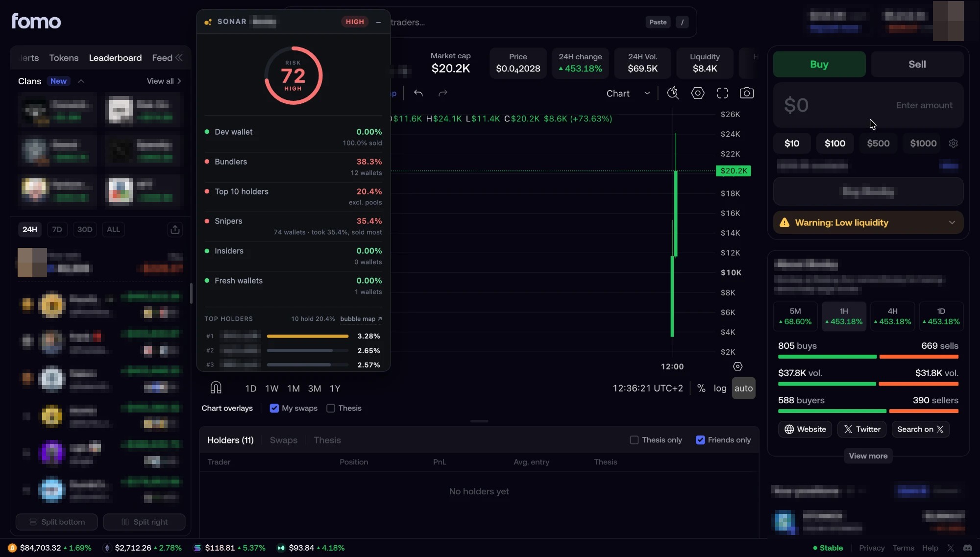
Task: Click the Split bottom button
Action: [57, 522]
